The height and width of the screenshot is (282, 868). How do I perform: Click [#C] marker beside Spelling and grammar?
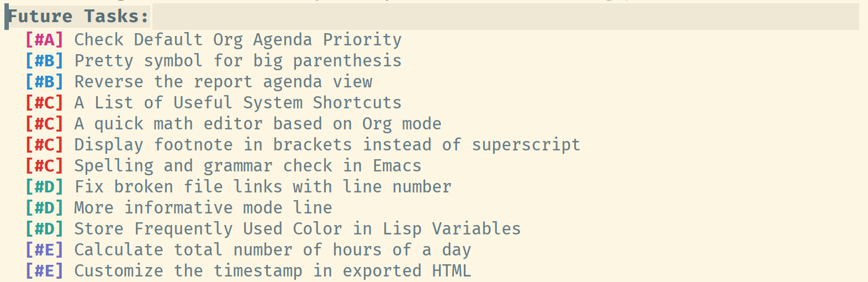(45, 166)
